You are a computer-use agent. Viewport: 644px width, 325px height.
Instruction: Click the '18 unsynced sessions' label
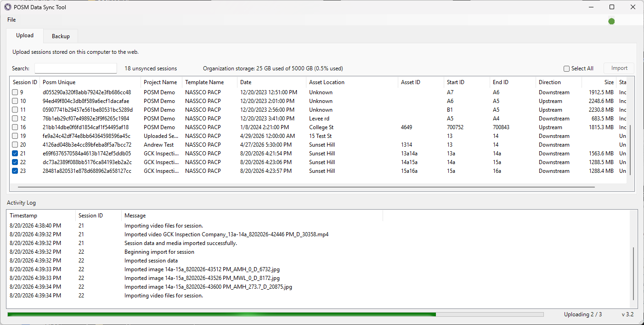point(151,68)
